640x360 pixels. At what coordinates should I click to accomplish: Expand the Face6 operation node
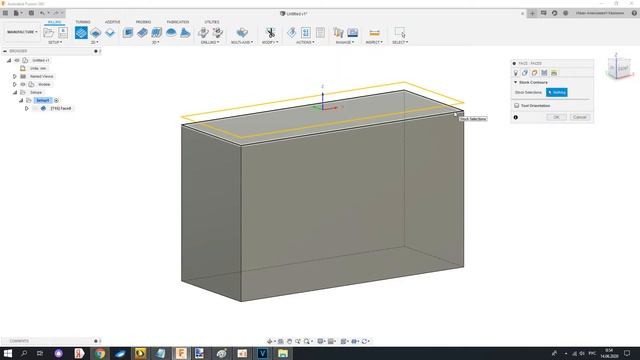click(27, 109)
